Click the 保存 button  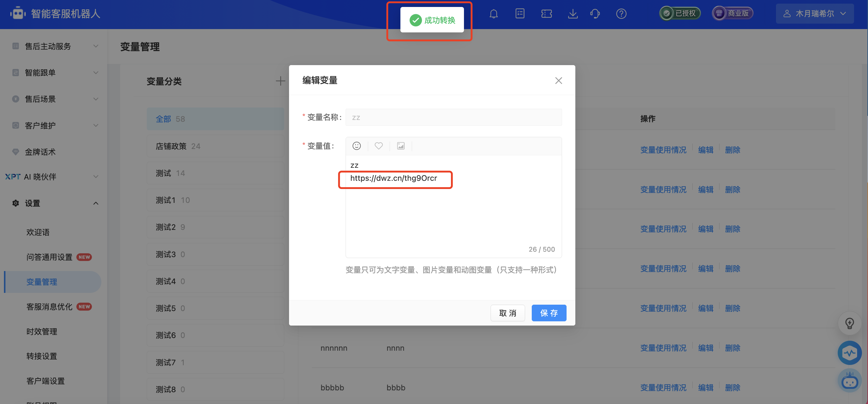point(549,313)
